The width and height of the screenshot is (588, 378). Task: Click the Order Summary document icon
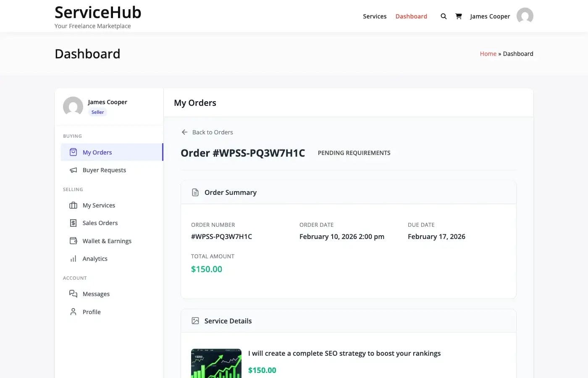(x=195, y=192)
